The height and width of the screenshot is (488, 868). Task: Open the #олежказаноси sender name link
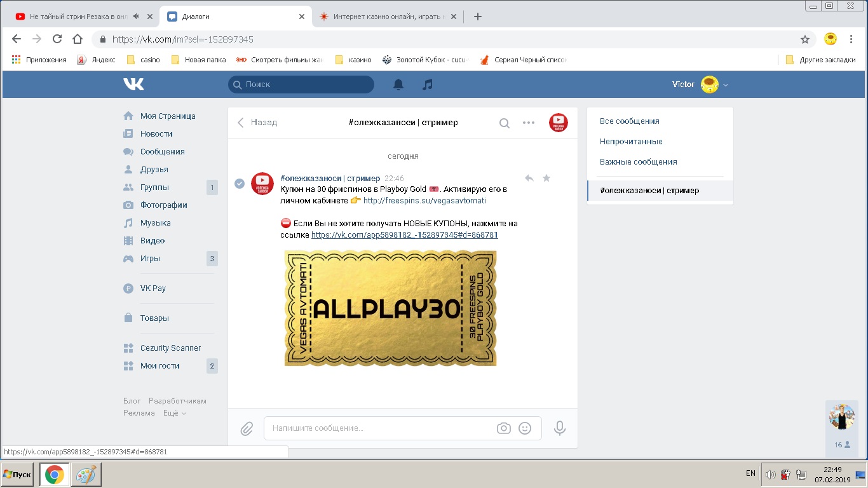[330, 179]
